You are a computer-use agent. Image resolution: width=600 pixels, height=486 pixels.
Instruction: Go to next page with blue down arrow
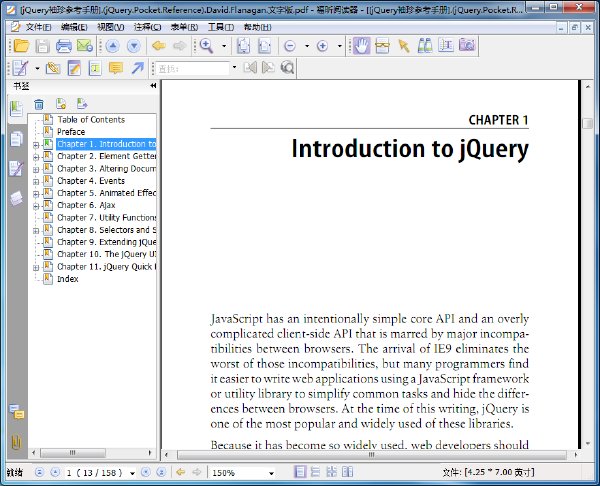tap(134, 46)
